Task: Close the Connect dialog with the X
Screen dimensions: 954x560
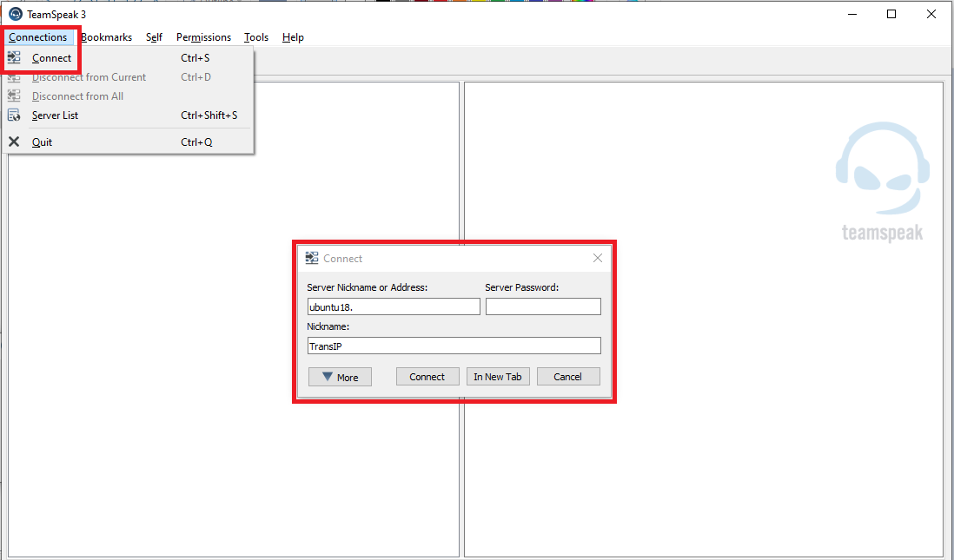Action: (598, 258)
